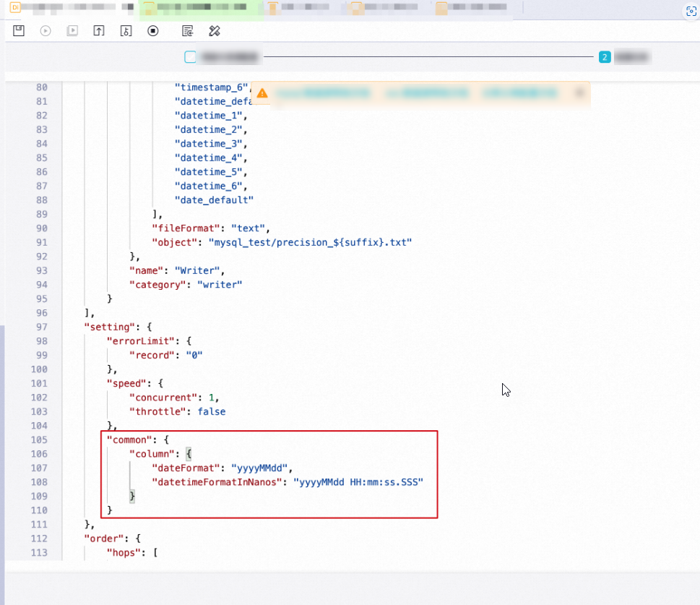The width and height of the screenshot is (700, 605).
Task: Click the mysql_test/precision path string
Action: [310, 242]
